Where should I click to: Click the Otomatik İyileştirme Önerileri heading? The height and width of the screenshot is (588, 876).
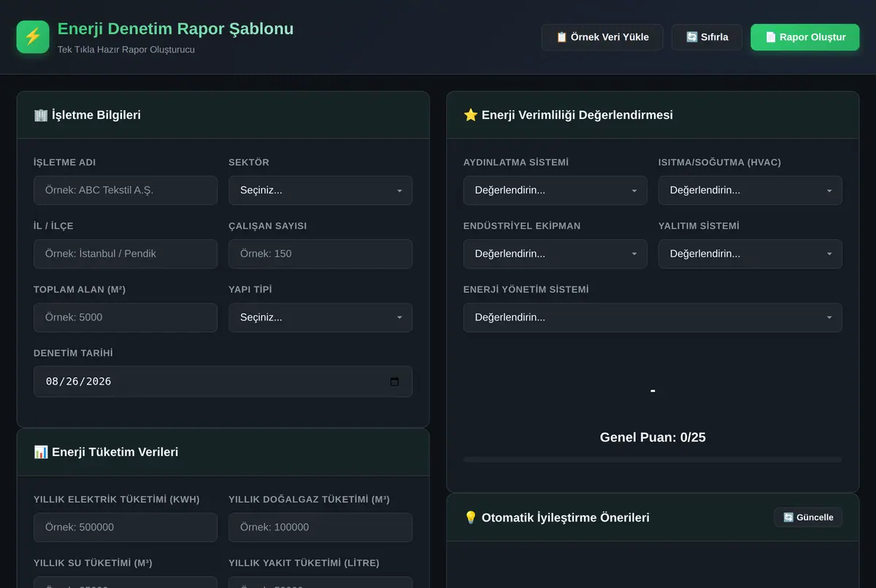556,518
